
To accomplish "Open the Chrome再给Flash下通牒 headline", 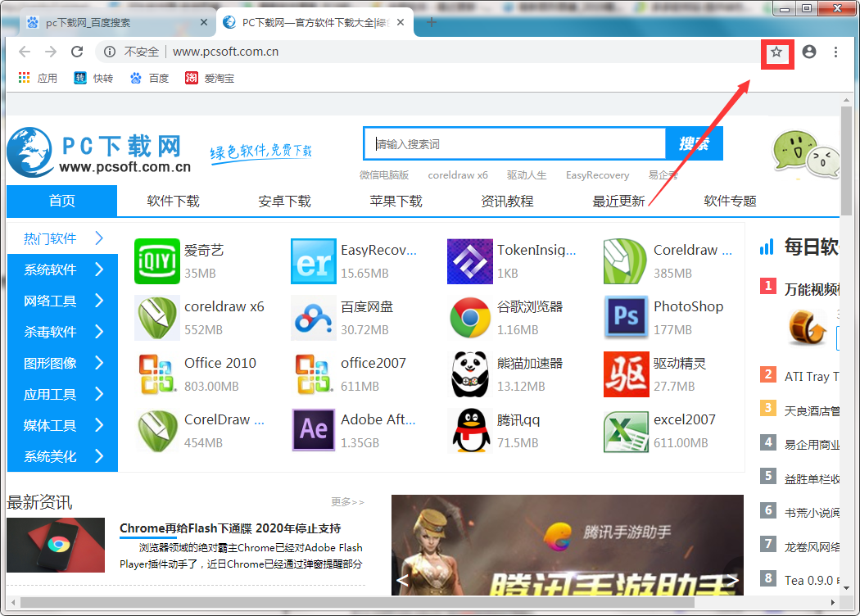I will pyautogui.click(x=230, y=528).
